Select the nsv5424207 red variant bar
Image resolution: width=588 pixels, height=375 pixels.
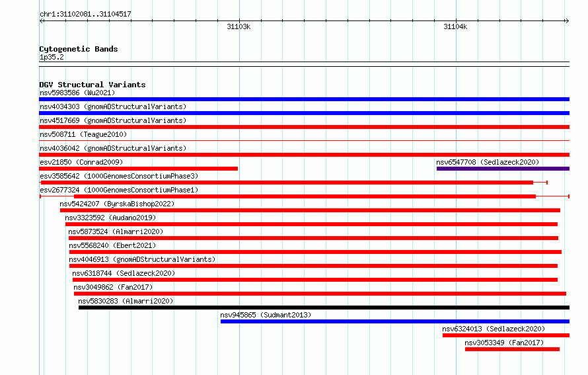310,210
